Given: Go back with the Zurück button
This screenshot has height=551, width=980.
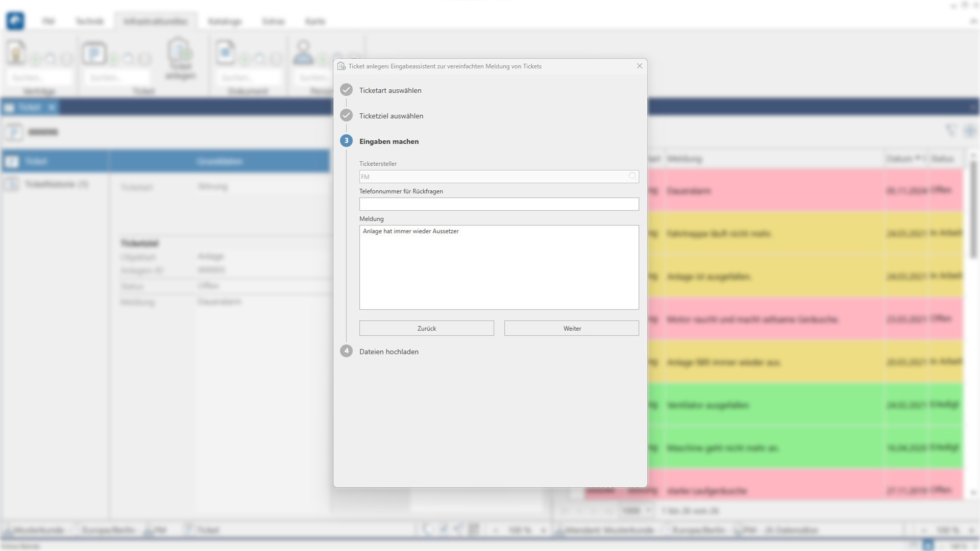Looking at the screenshot, I should click(x=426, y=328).
